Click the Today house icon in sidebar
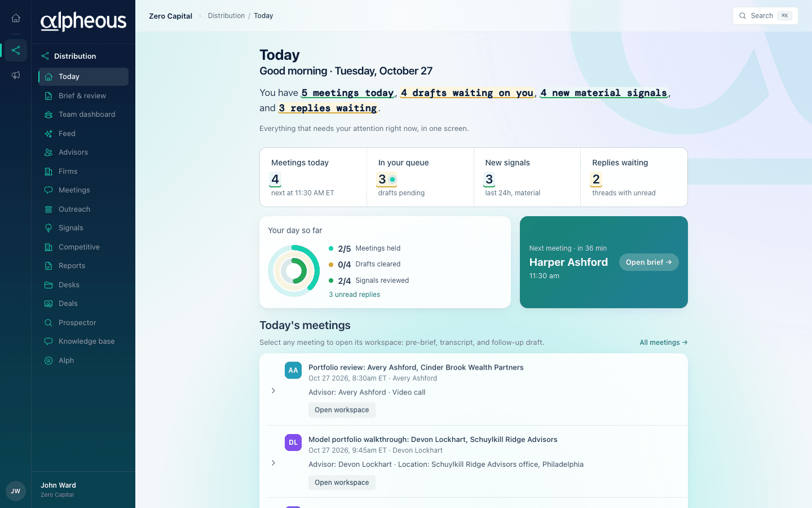This screenshot has height=508, width=812. click(48, 77)
